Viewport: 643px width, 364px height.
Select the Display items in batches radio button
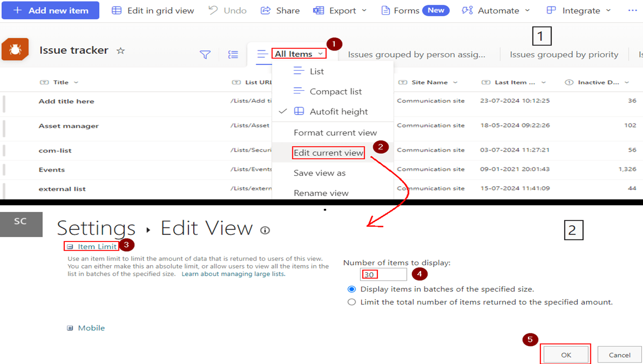pos(352,289)
